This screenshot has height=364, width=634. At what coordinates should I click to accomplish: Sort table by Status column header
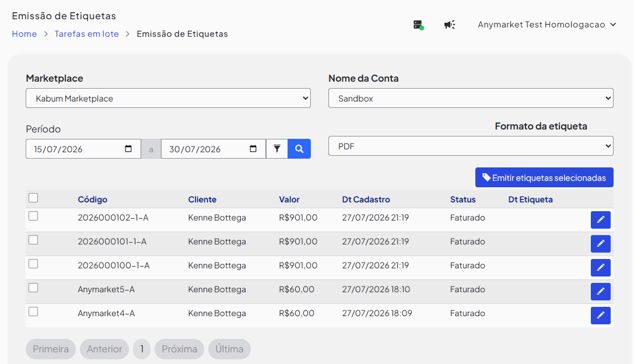click(463, 199)
